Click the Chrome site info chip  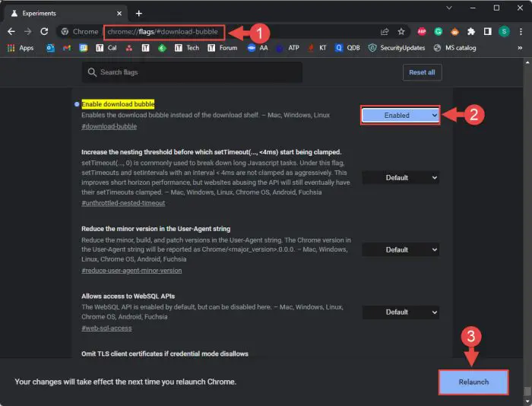pos(79,32)
